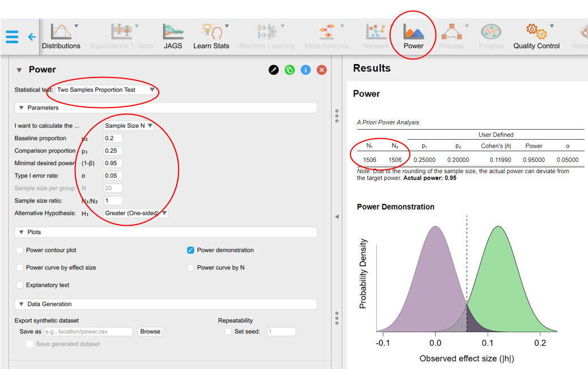
Task: Click the Type I error rate field
Action: pyautogui.click(x=113, y=175)
